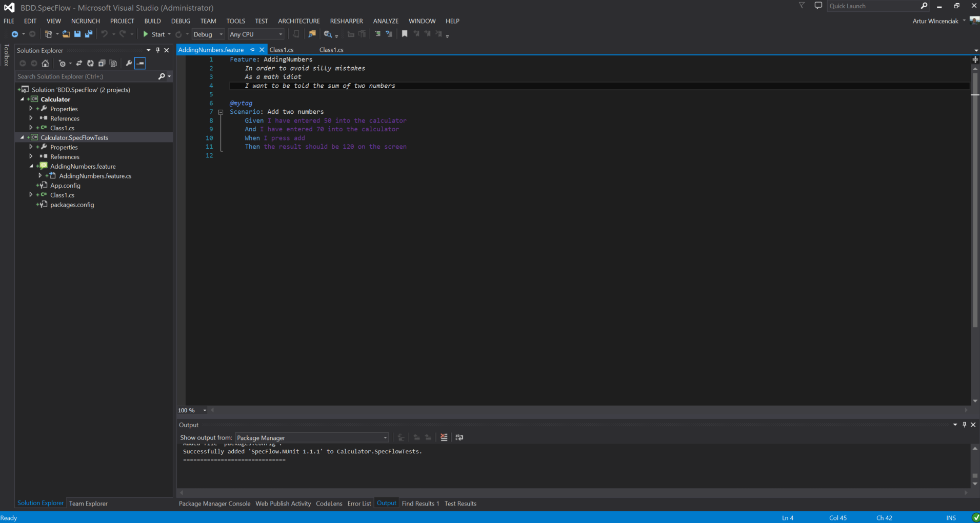Image resolution: width=980 pixels, height=523 pixels.
Task: Open the RESHARPER menu
Action: tap(346, 21)
